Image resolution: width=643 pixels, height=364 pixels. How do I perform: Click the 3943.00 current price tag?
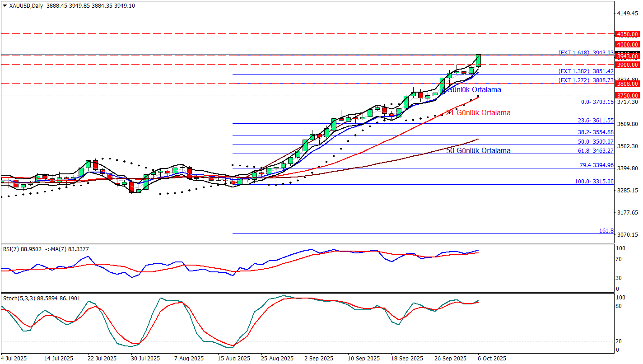point(628,56)
